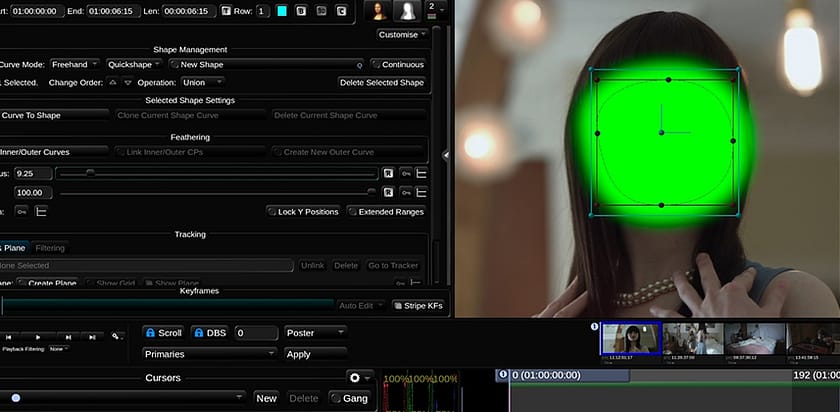Viewport: 840px width, 412px height.
Task: Click graph icon left of Lock Y Positions
Action: click(x=41, y=212)
